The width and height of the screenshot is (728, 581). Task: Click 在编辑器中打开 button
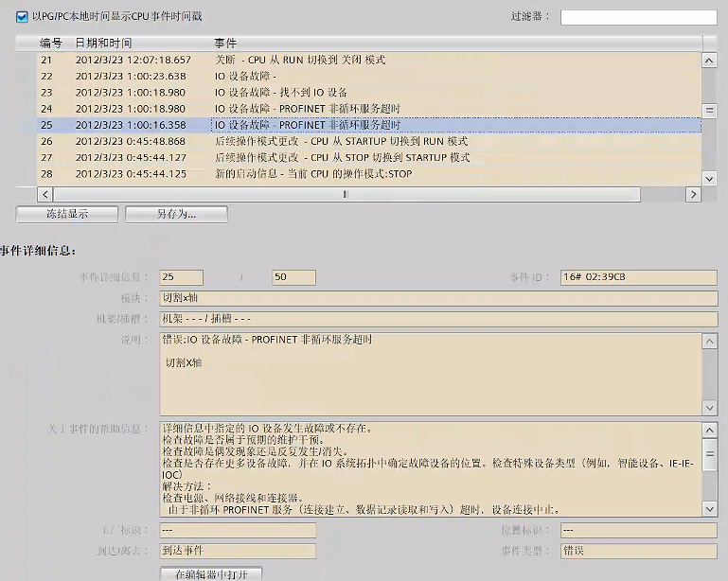pos(210,574)
